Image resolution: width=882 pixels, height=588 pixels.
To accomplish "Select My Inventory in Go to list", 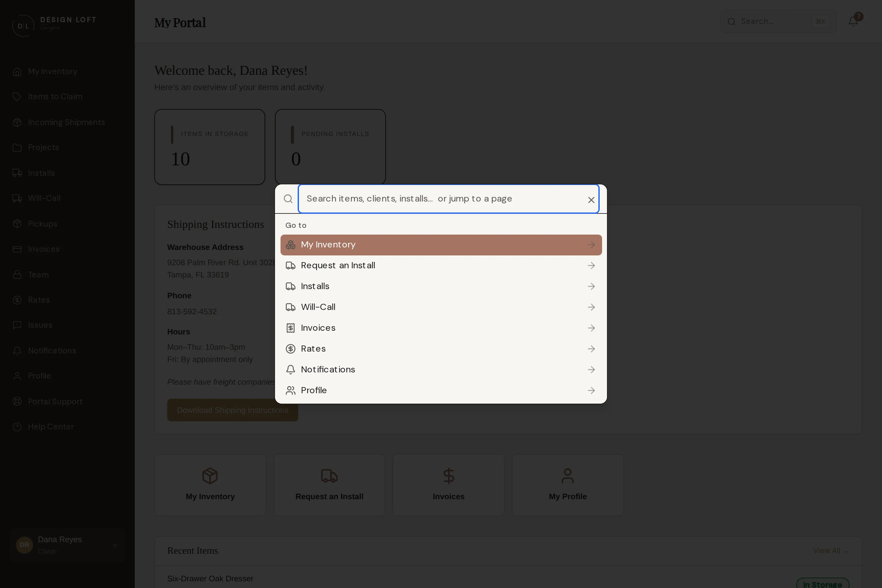I will 441,245.
